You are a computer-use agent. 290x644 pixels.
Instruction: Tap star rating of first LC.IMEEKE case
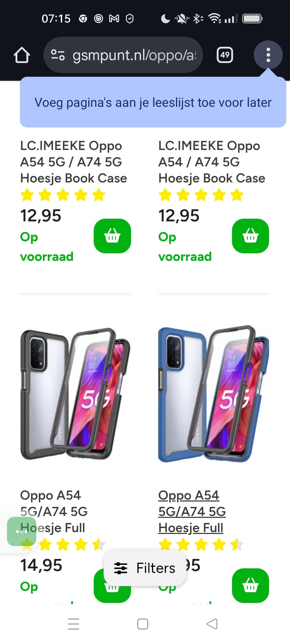click(x=63, y=195)
